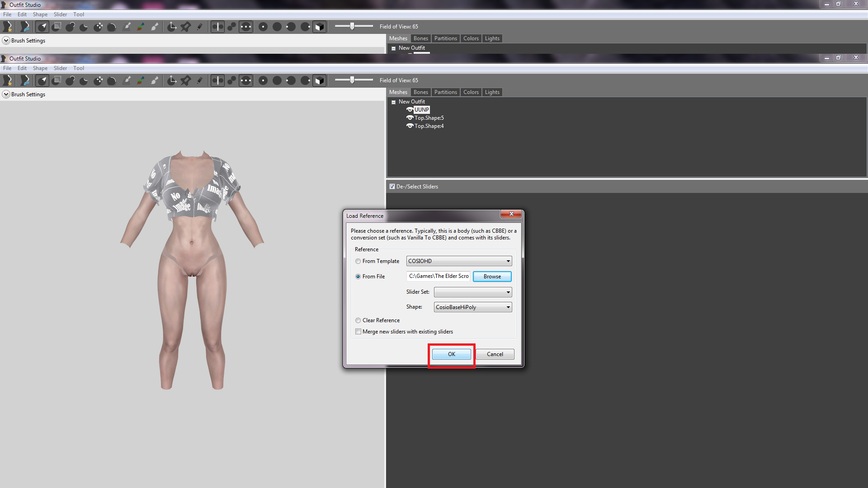The height and width of the screenshot is (488, 868).
Task: Click the Pivot pin tool in background window
Action: pos(186,27)
